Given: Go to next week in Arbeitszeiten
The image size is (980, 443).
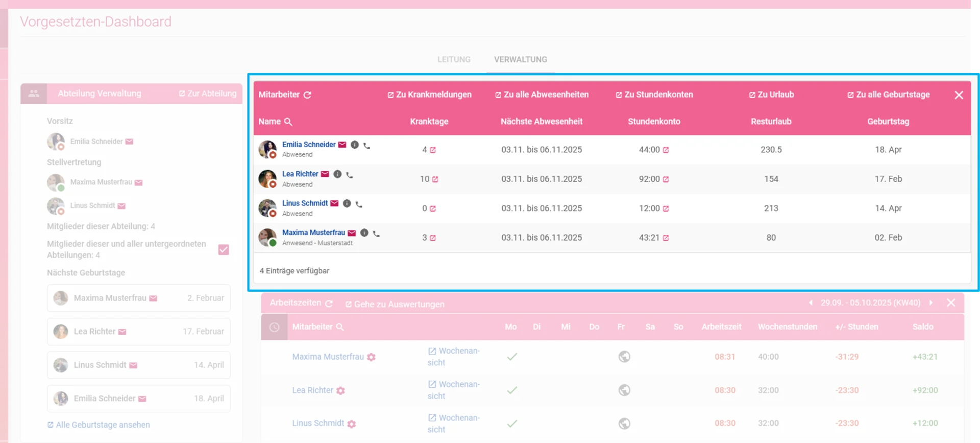Looking at the screenshot, I should (931, 303).
